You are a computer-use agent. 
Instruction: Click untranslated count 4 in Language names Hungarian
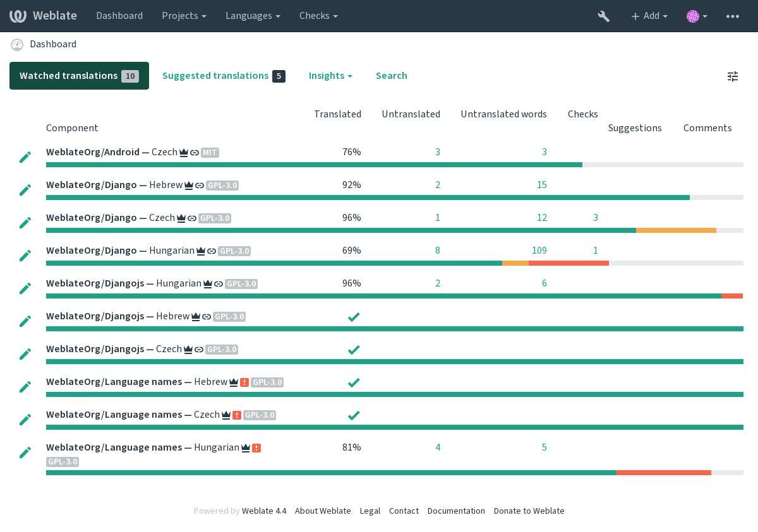click(438, 447)
